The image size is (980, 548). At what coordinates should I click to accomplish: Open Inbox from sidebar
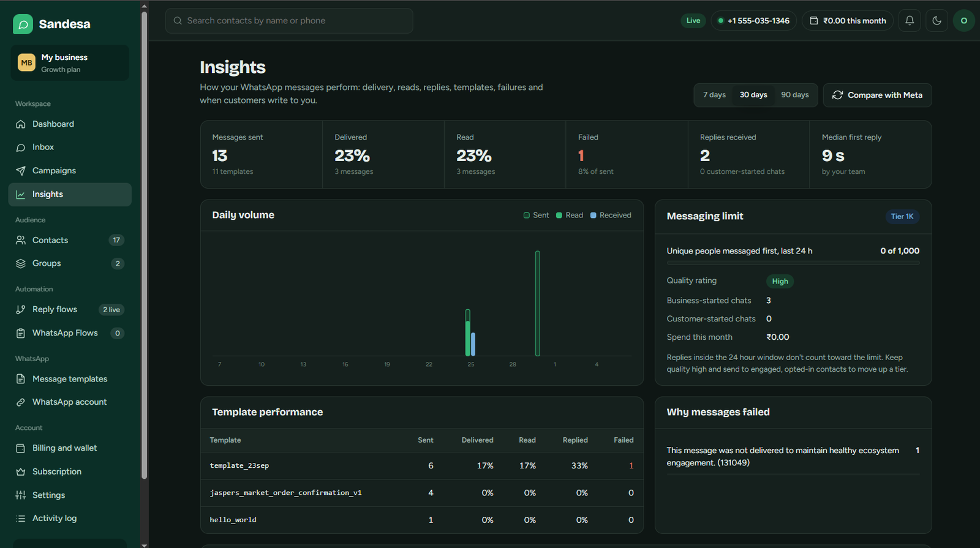click(70, 148)
